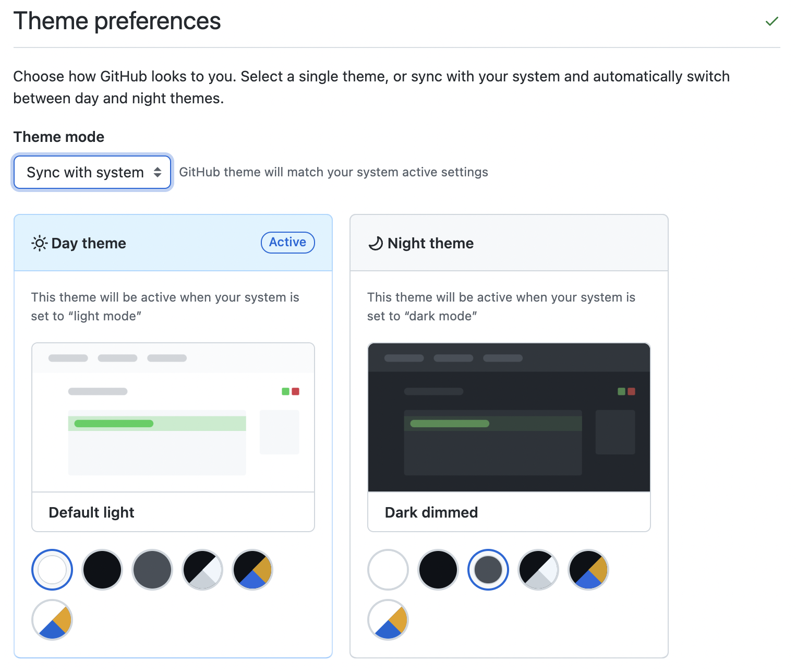Select the blue and orange circle below Day theme swatches
Viewport: 796px width, 672px height.
[x=52, y=620]
